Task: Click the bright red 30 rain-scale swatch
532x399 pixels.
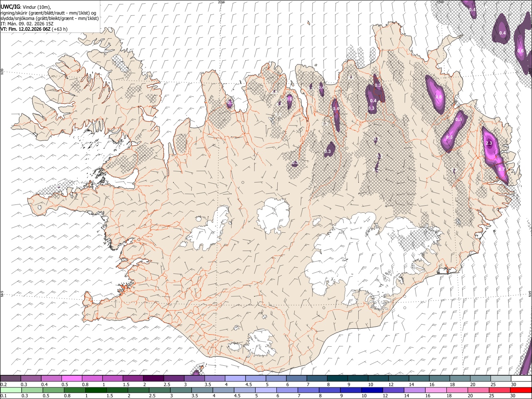Action: [x=521, y=390]
